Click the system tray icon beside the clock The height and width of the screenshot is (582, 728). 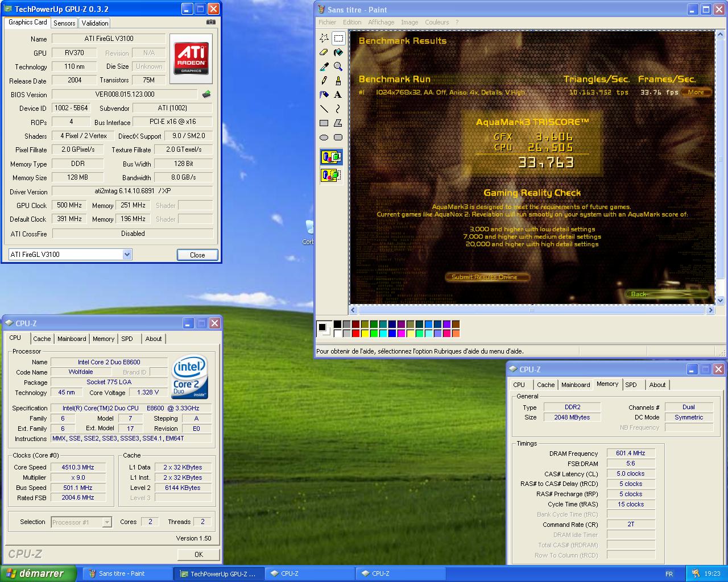696,573
